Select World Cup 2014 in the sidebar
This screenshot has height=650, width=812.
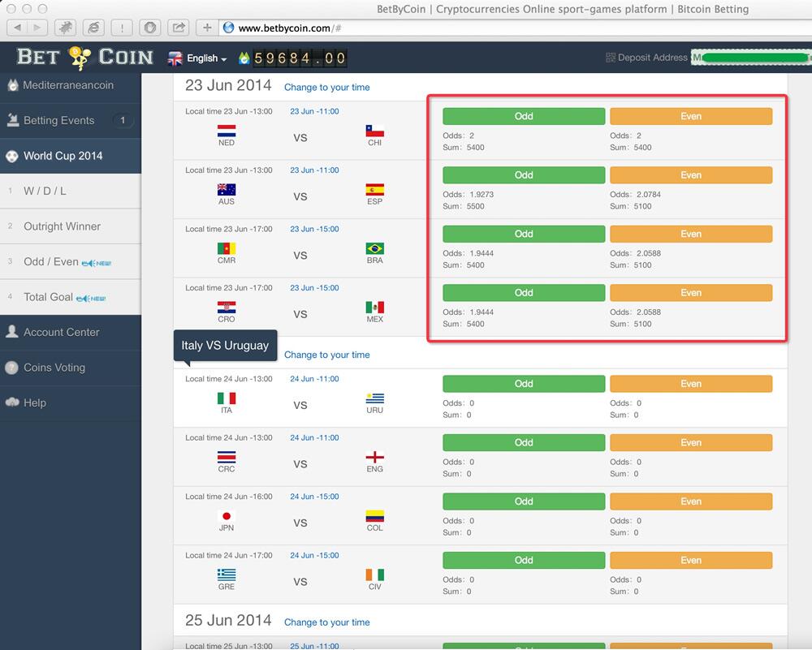point(71,156)
